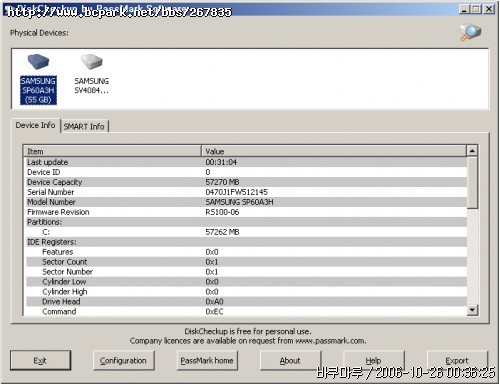Viewport: 500px width, 385px height.
Task: Click the SAMSUNG SP60A3H model value
Action: pos(239,202)
